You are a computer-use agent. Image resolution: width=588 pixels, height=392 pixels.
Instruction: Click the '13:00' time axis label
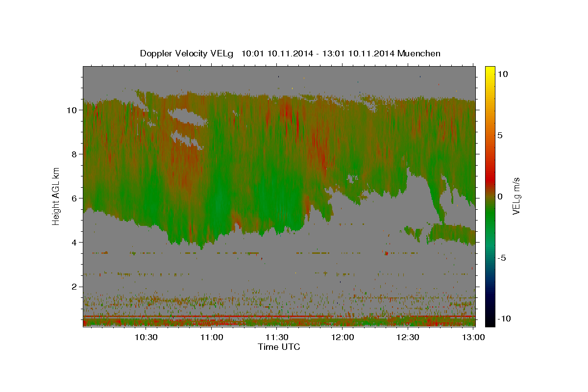473,337
